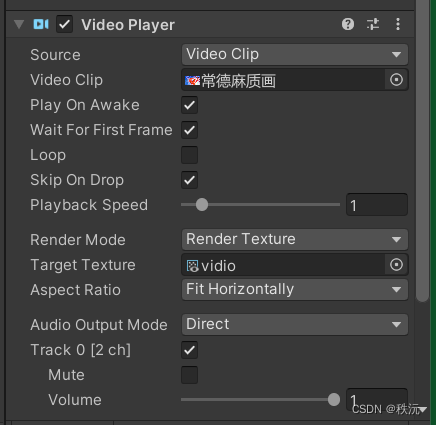The width and height of the screenshot is (436, 425).
Task: Open the component presets icon
Action: point(373,24)
